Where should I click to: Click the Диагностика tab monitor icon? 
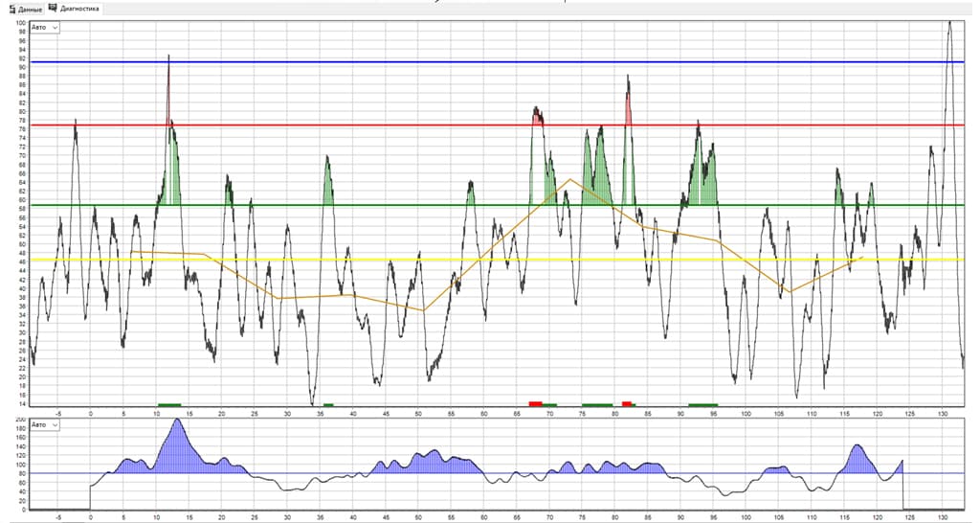pos(54,8)
